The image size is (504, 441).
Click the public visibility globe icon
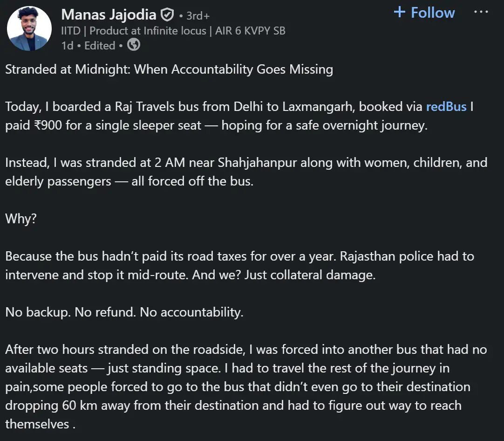(x=133, y=45)
